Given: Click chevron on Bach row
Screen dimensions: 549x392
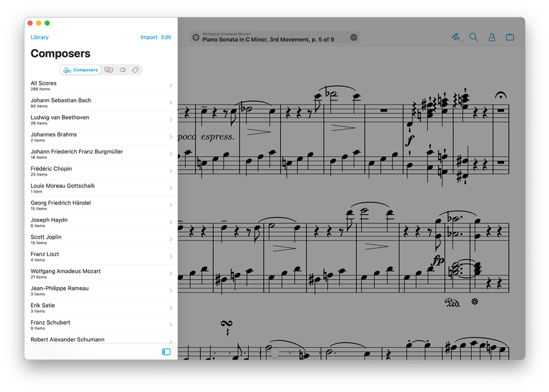Looking at the screenshot, I should [x=171, y=102].
